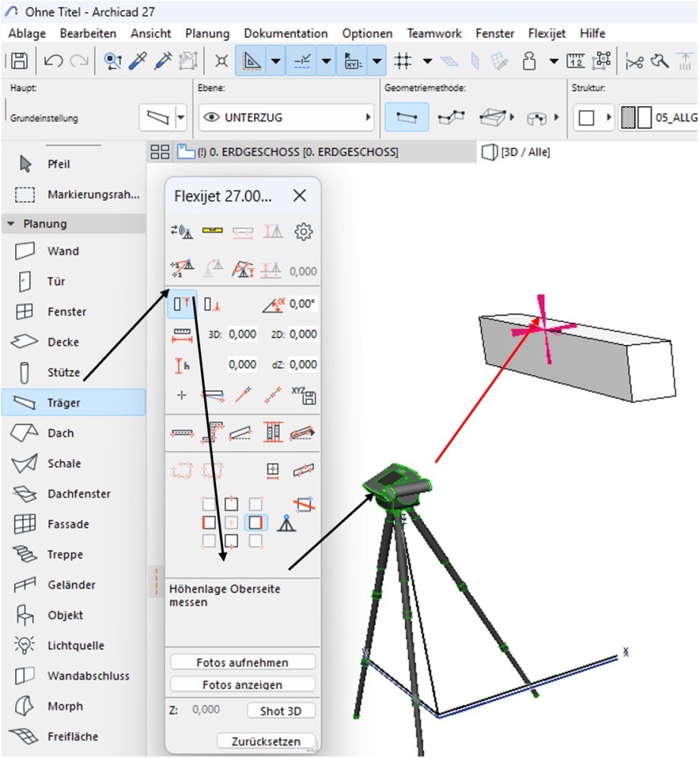Click the plus point icon in Flexijet
Screen dimensions: 700x758
(182, 396)
